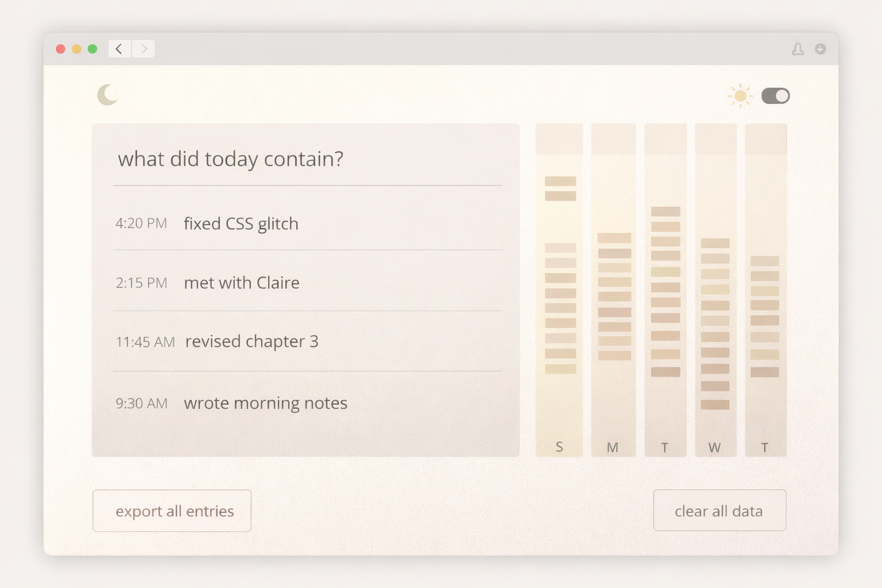
Task: Select the 9:30 AM wrote morning notes entry
Action: point(265,403)
